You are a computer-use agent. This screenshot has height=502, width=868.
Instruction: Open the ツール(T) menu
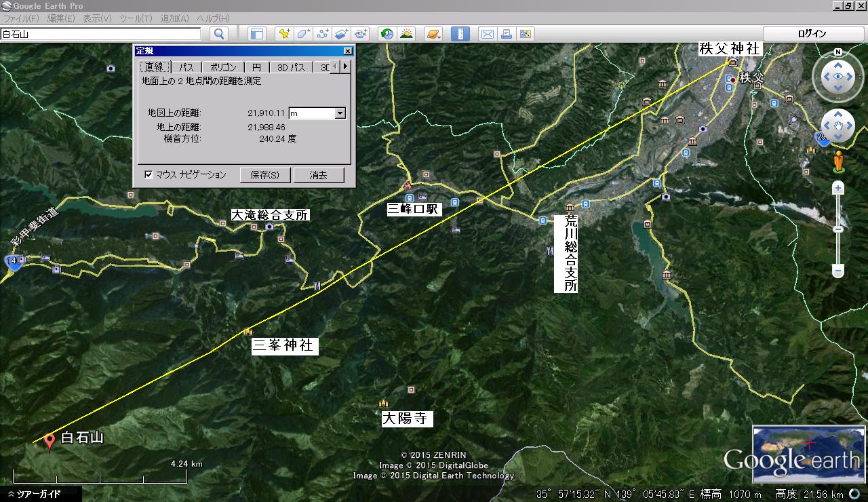point(136,18)
